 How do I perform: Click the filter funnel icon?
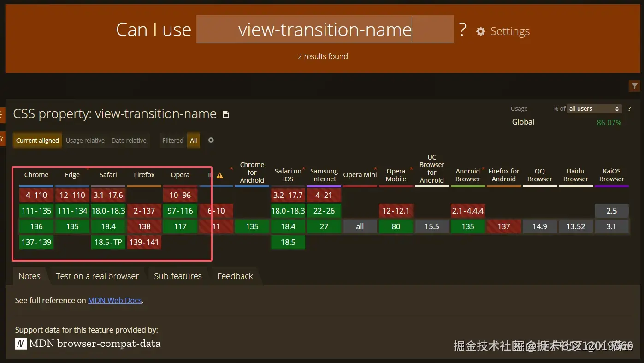point(635,86)
